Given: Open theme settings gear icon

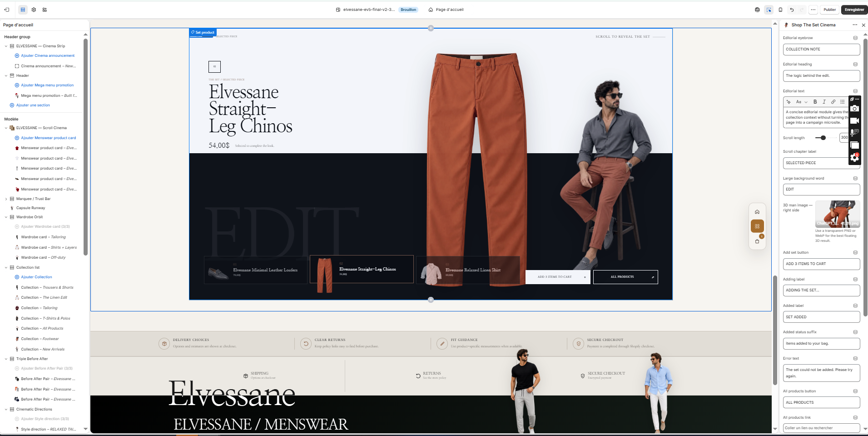Looking at the screenshot, I should point(34,10).
